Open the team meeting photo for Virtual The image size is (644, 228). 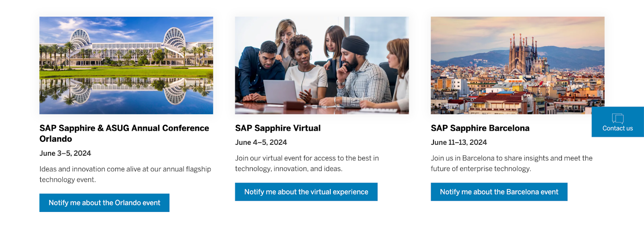point(322,65)
